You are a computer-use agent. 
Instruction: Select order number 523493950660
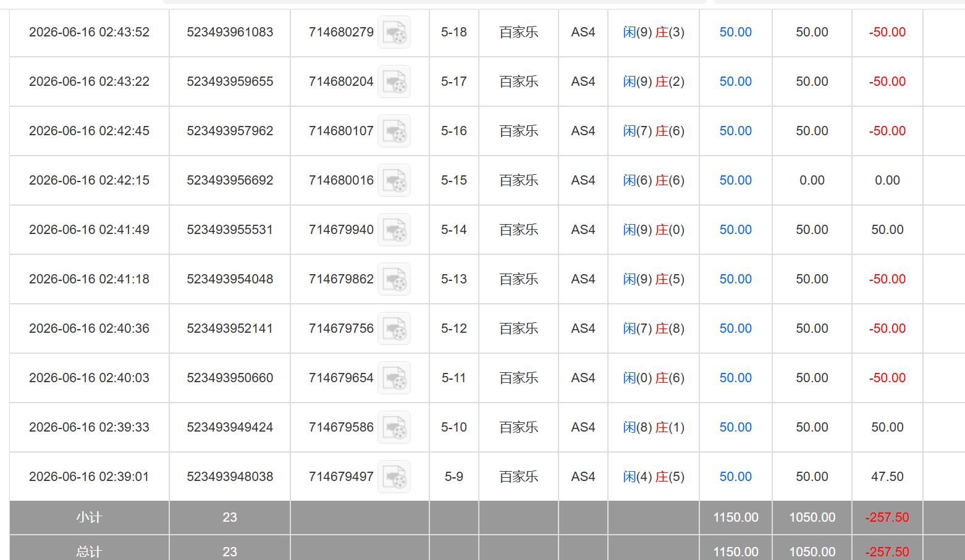[230, 378]
